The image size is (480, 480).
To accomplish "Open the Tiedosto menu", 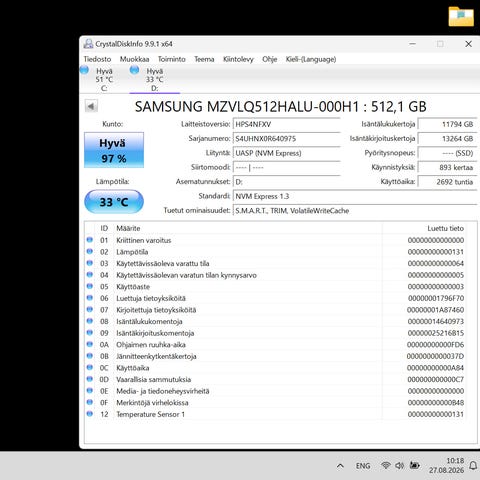I will [x=97, y=59].
